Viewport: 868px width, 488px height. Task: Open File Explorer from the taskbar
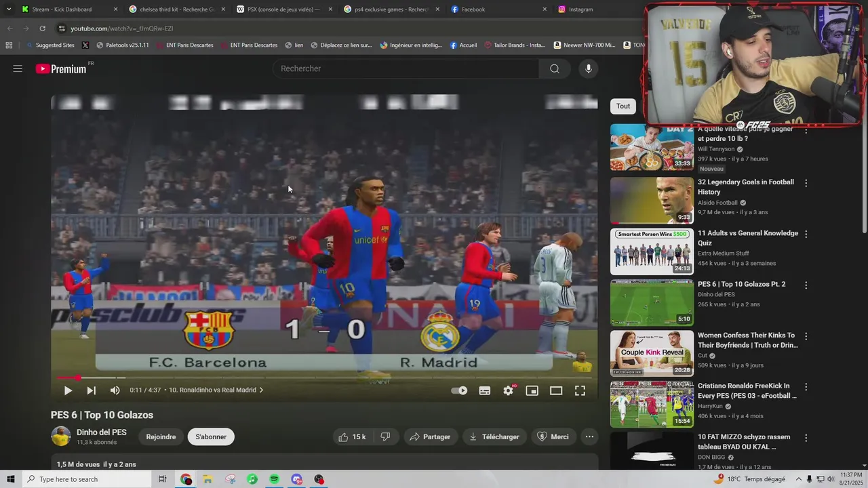[x=208, y=479]
